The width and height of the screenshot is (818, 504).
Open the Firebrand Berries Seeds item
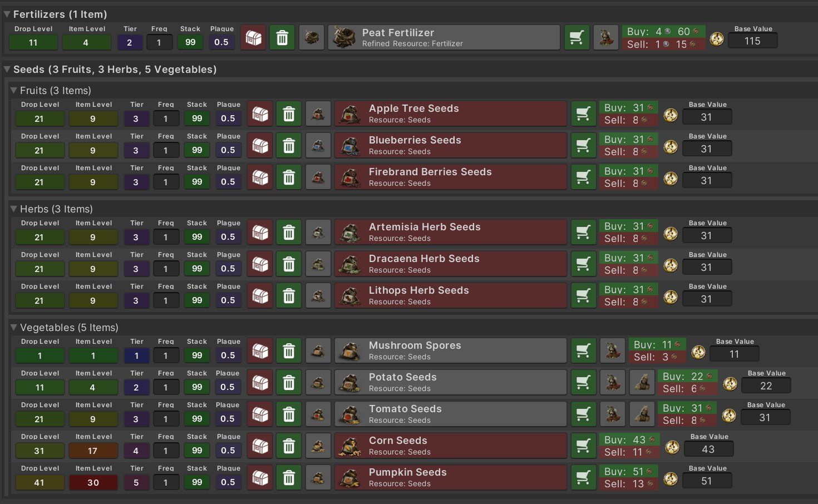pyautogui.click(x=450, y=177)
